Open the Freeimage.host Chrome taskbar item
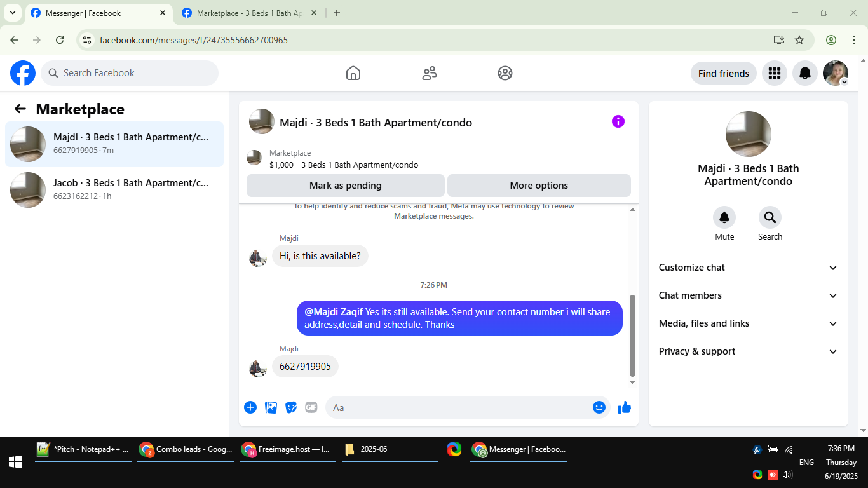This screenshot has width=868, height=488. point(288,449)
